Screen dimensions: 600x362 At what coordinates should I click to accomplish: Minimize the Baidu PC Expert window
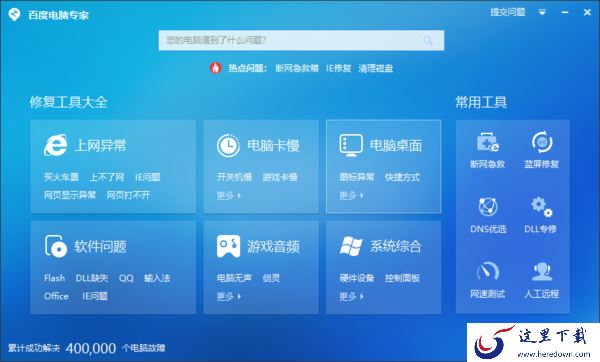(565, 13)
